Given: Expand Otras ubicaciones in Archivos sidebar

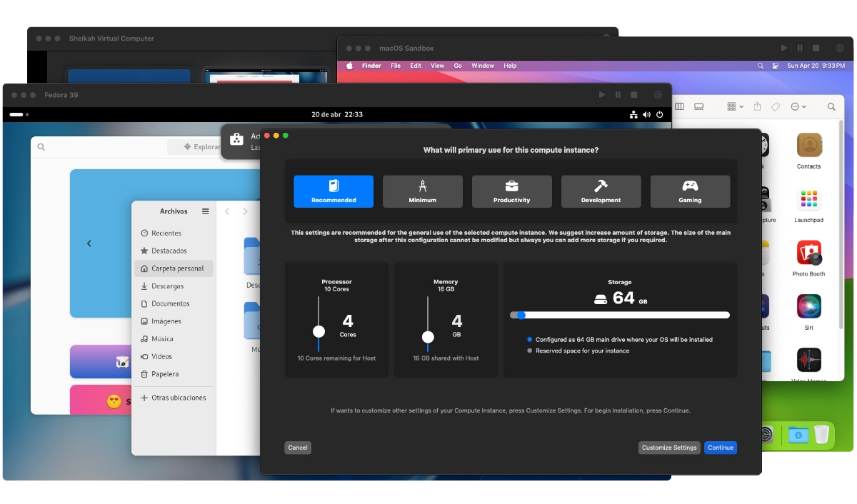Looking at the screenshot, I should coord(178,398).
